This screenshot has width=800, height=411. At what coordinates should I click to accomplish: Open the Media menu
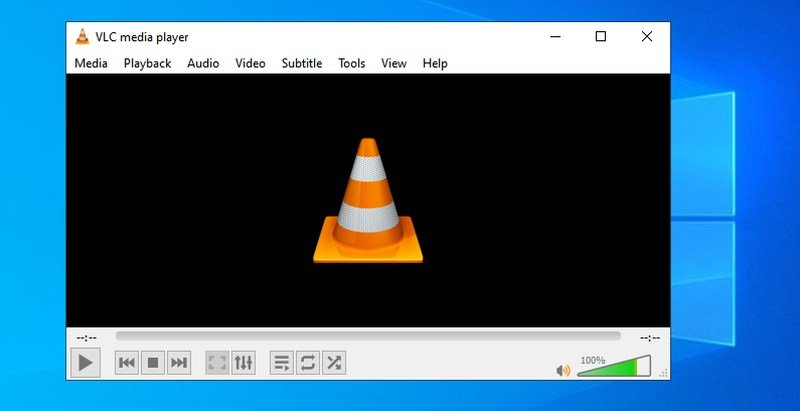(91, 63)
